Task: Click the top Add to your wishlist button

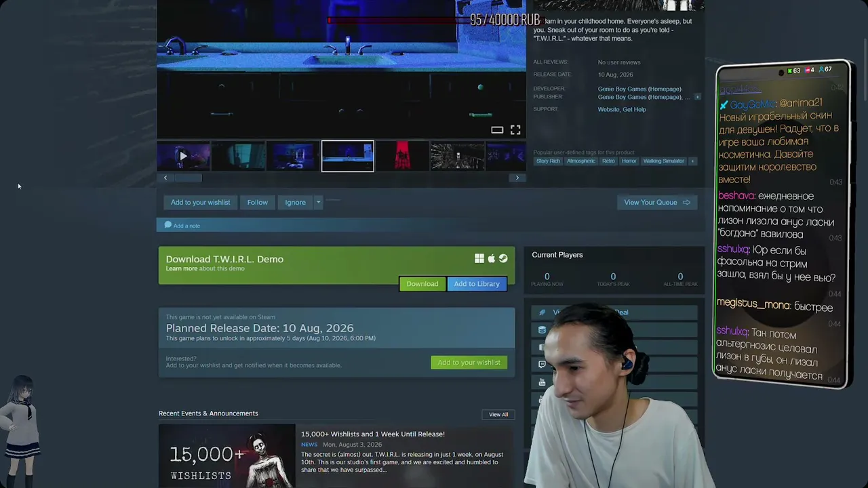Action: [x=200, y=202]
